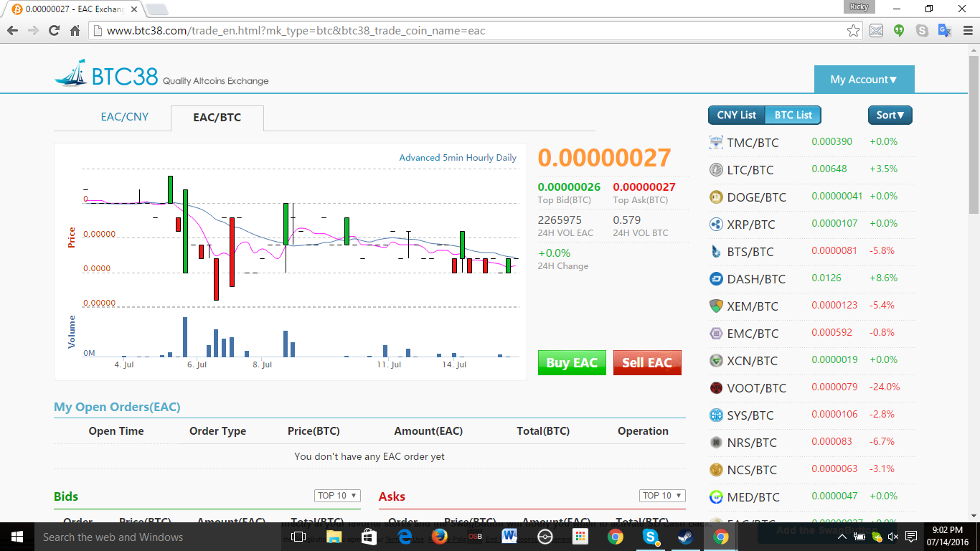980x551 pixels.
Task: Click the BitShares icon beside BTS/BTC
Action: click(x=716, y=251)
